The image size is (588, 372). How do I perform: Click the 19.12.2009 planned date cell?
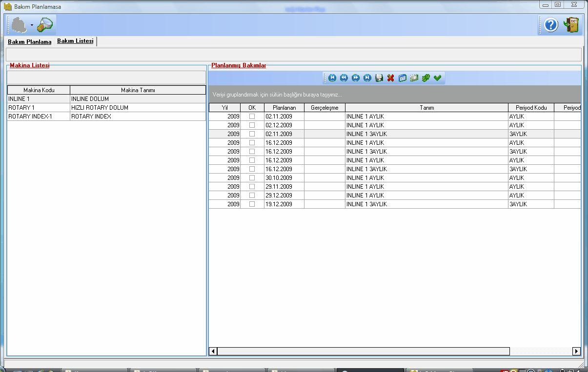point(284,204)
